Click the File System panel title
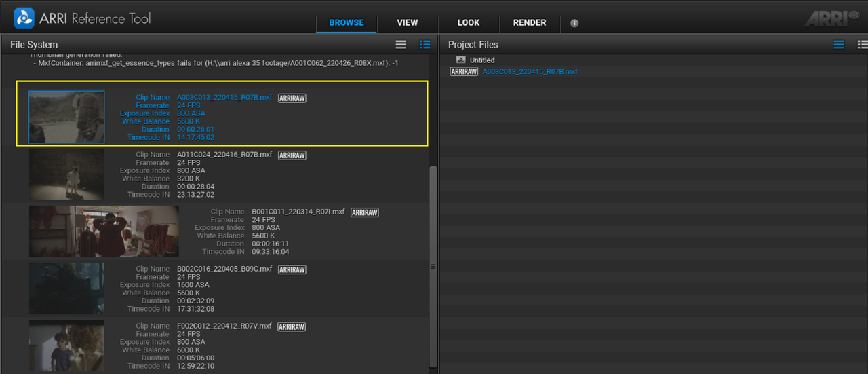868x374 pixels. (x=34, y=45)
